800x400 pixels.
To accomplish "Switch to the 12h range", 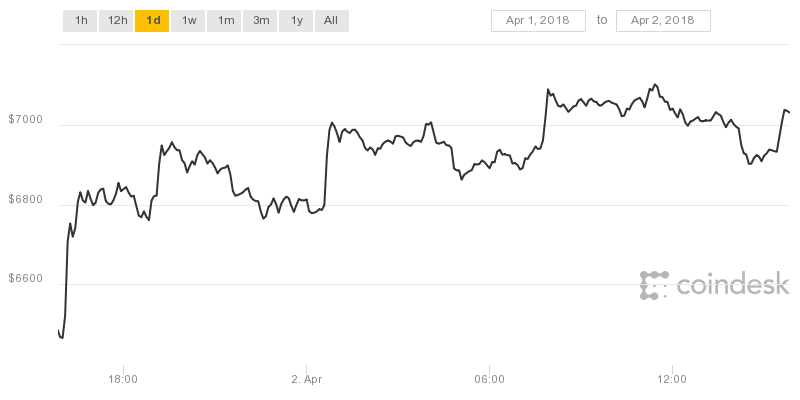I will 116,21.
